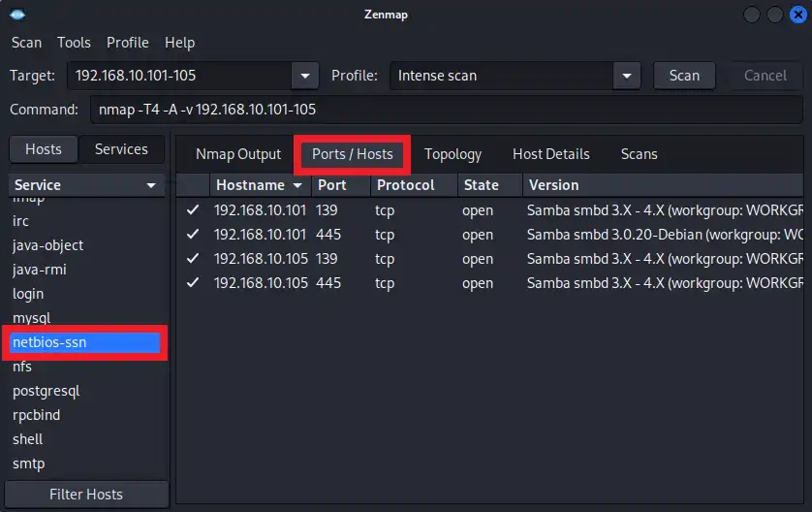
Task: Sort by the Protocol column header
Action: coord(414,185)
